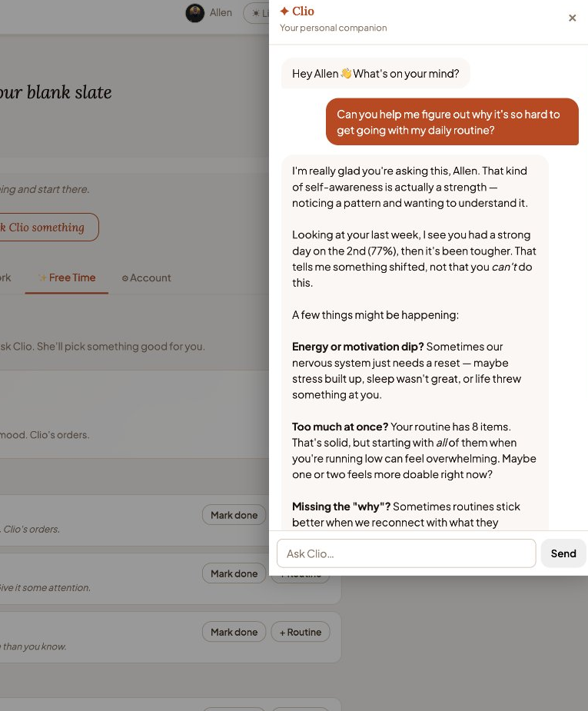The width and height of the screenshot is (588, 711).
Task: Click the 'Hey Allen' greeting bubble
Action: 375,74
